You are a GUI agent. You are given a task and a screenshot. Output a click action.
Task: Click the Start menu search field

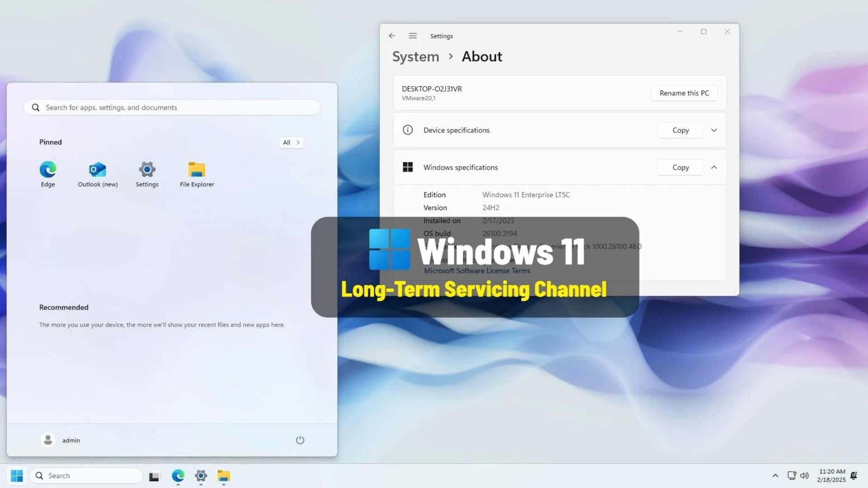pyautogui.click(x=172, y=108)
